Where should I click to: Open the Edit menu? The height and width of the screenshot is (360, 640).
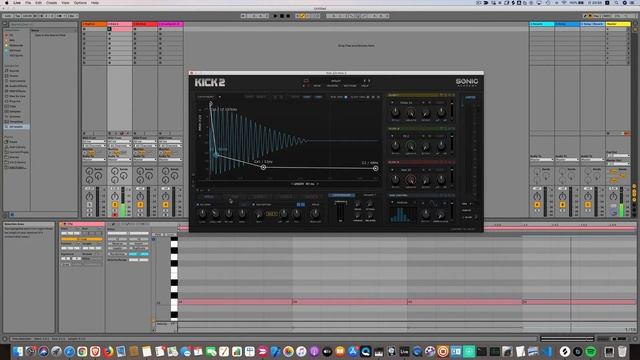(x=38, y=3)
